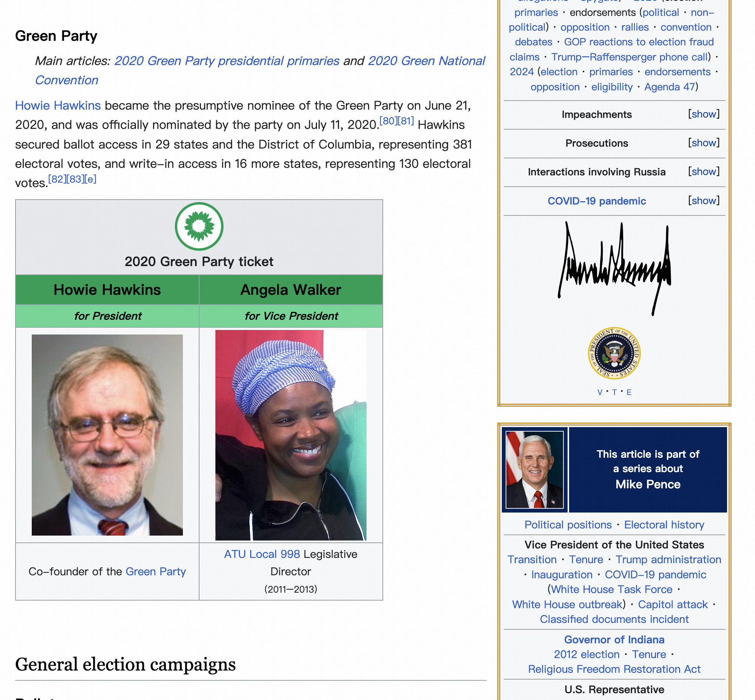Image resolution: width=755 pixels, height=700 pixels.
Task: Click the presidential seal image
Action: point(614,353)
